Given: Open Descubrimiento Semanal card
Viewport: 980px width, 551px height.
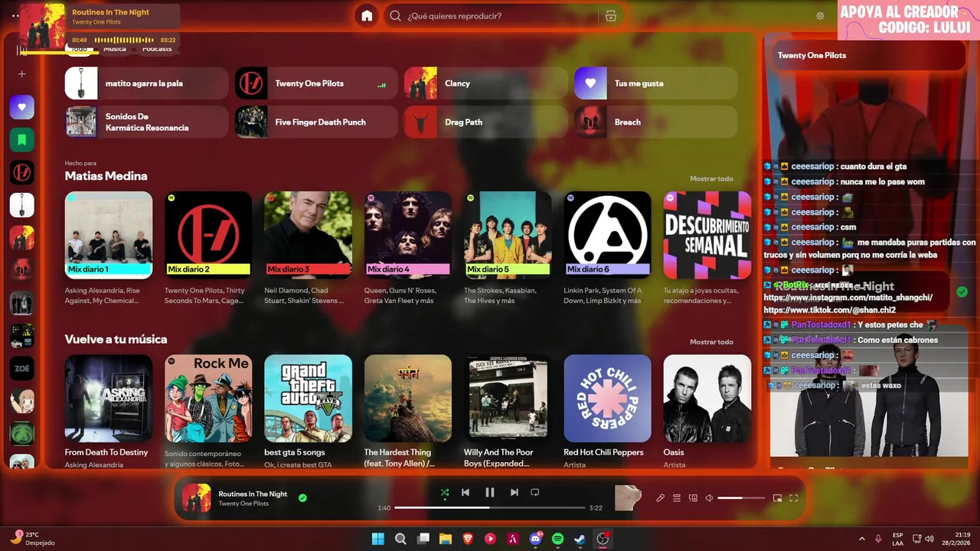Looking at the screenshot, I should (x=707, y=246).
